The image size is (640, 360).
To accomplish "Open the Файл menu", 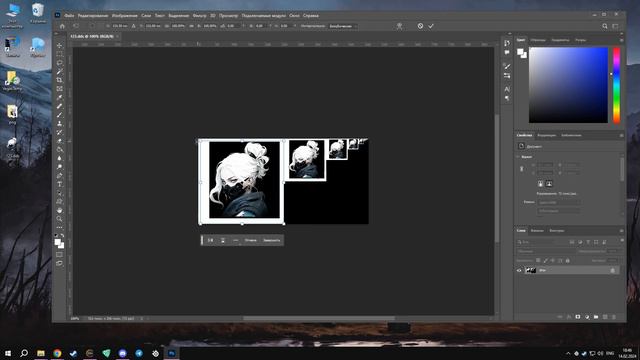I will pyautogui.click(x=69, y=16).
